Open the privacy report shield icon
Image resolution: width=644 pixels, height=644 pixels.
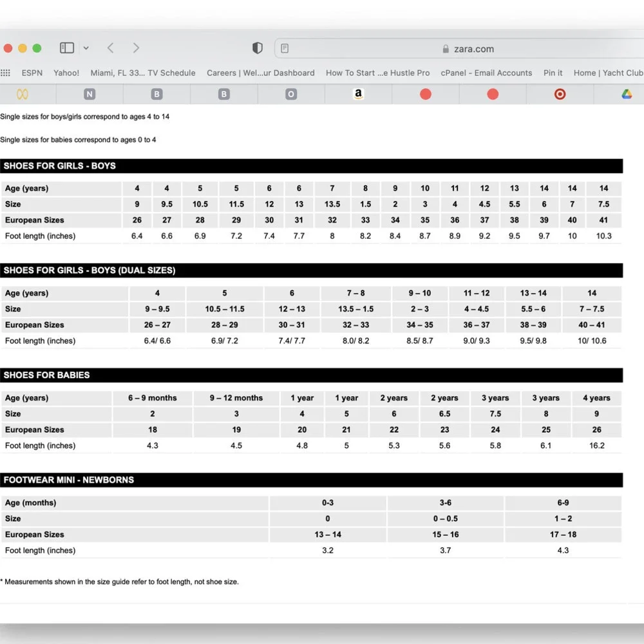(x=258, y=48)
